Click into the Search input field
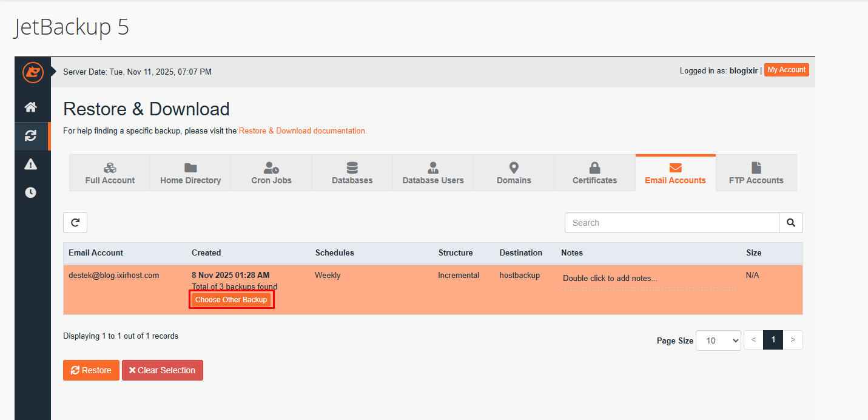 point(671,223)
